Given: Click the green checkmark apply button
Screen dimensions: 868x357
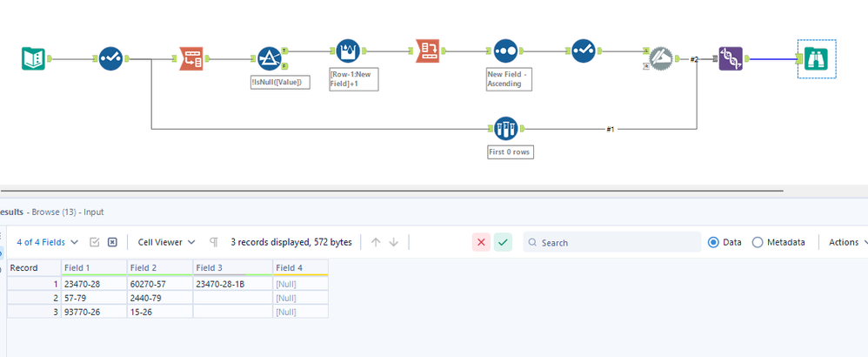Looking at the screenshot, I should pos(504,242).
